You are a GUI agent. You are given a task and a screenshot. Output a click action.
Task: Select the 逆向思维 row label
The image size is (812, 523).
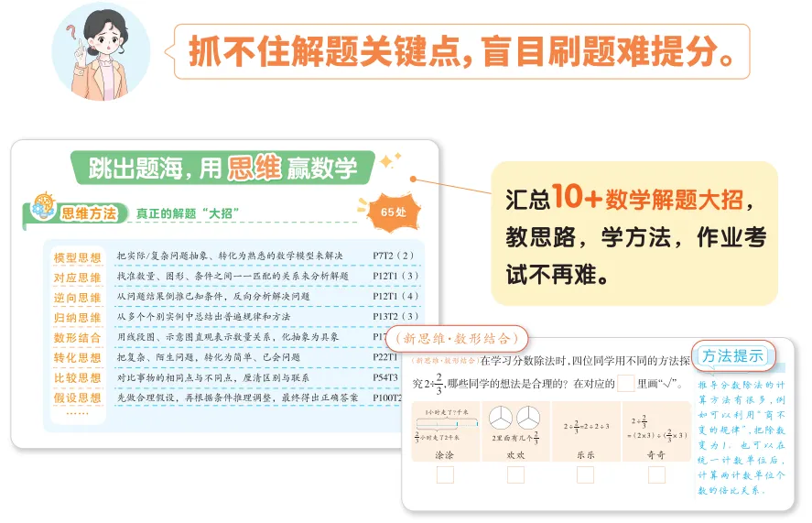77,298
